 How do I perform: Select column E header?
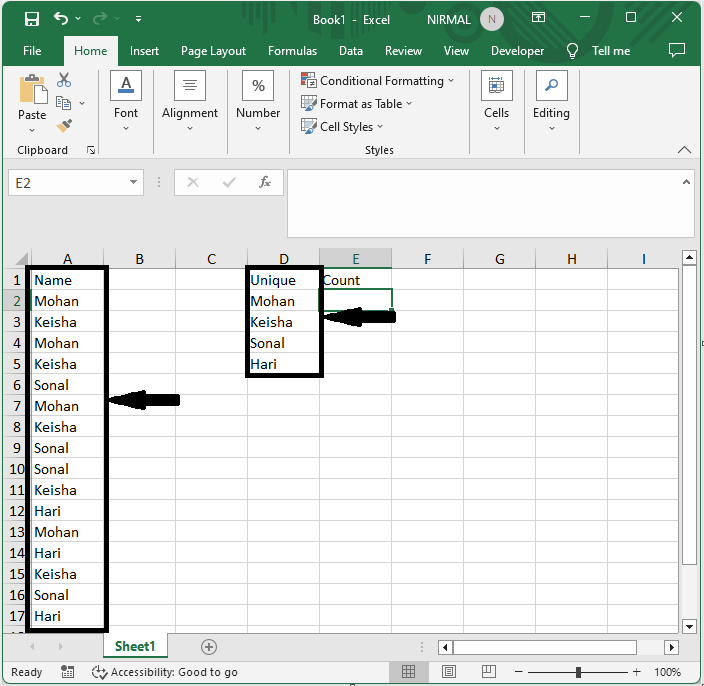pos(356,259)
